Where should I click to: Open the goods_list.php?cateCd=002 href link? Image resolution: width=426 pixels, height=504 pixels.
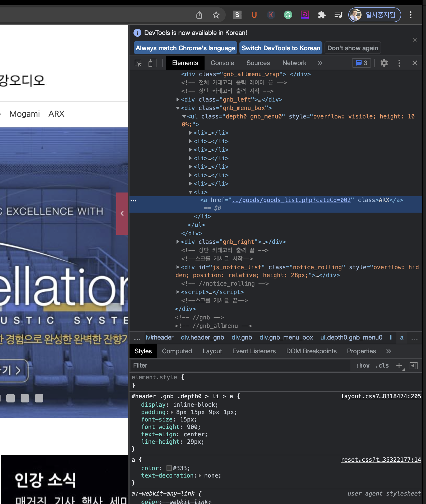[x=291, y=200]
